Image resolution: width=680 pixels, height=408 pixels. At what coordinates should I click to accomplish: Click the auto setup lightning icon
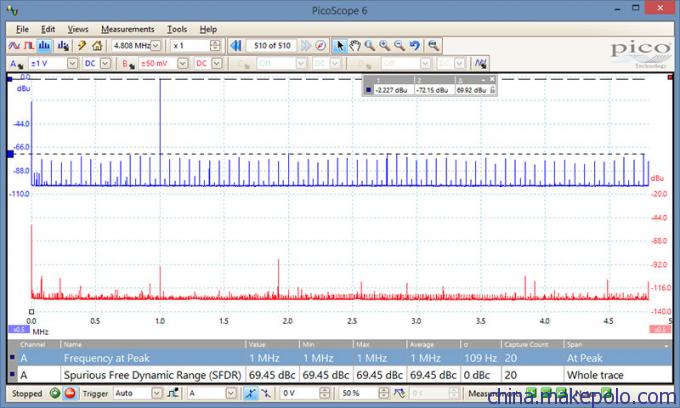click(82, 46)
